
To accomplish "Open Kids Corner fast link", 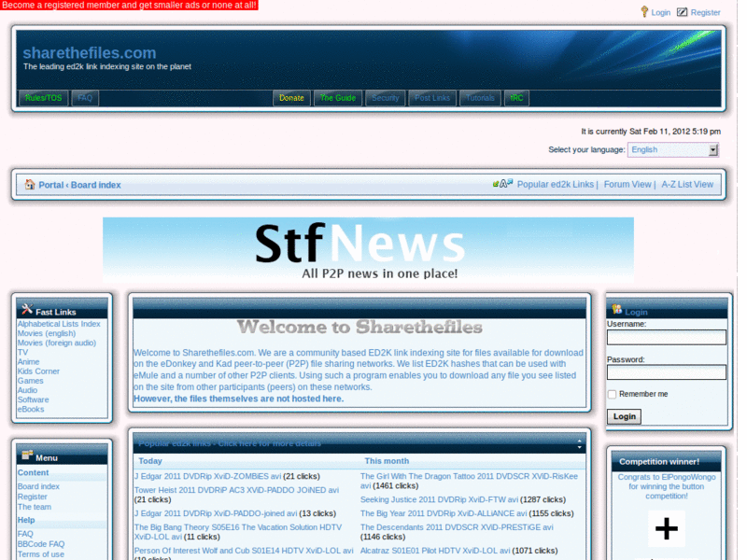I will [x=38, y=371].
